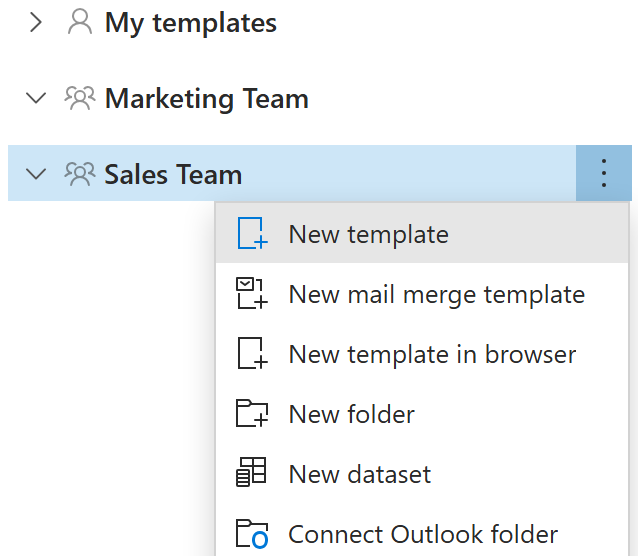Open the Sales Team three-dot menu
638x556 pixels.
tap(603, 174)
